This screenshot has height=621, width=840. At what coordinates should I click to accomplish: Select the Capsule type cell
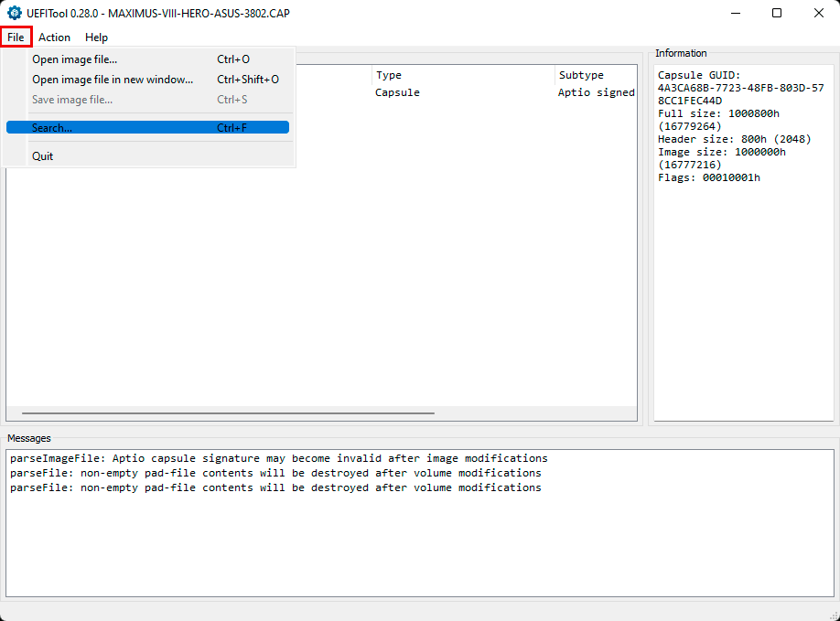point(397,92)
